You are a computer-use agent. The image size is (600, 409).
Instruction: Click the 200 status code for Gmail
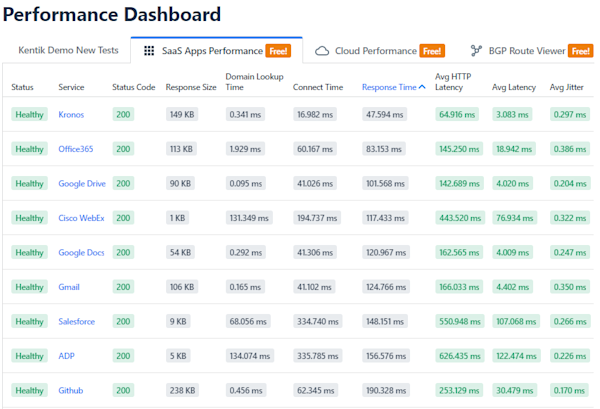(123, 287)
